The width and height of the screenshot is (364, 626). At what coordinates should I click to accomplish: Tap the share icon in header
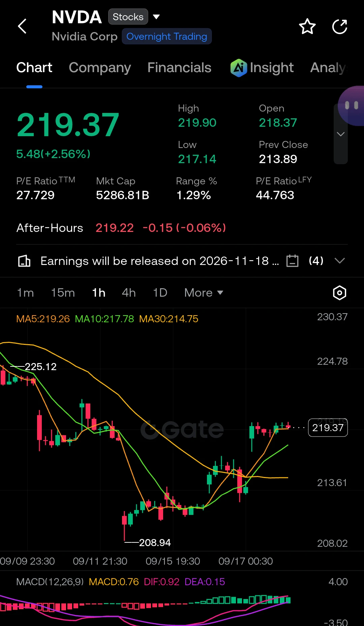point(340,27)
